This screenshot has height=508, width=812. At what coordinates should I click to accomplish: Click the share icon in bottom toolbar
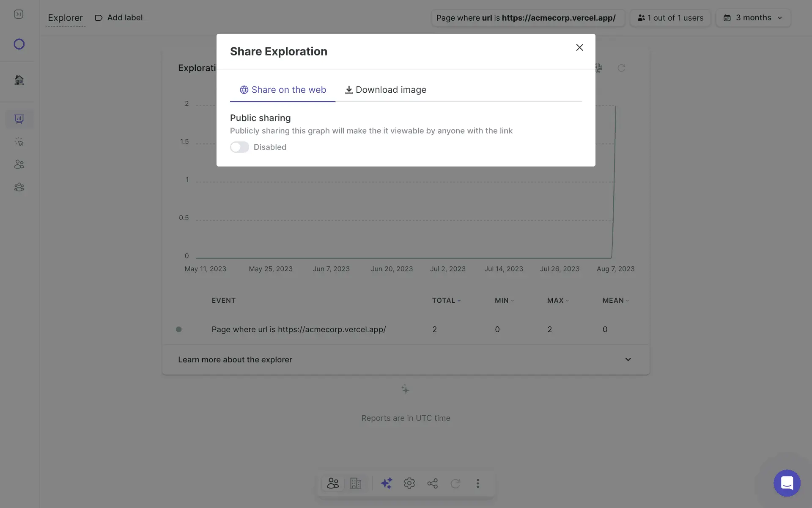click(x=432, y=483)
